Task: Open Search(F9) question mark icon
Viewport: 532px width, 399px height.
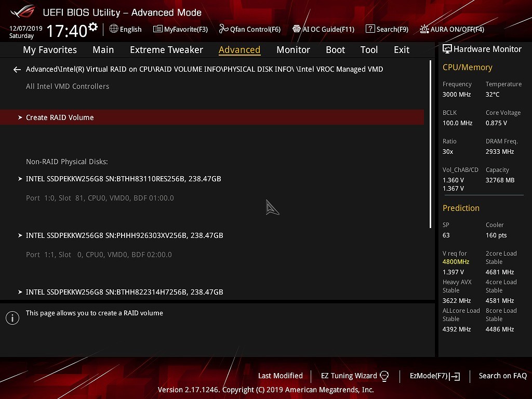Action: (370, 29)
